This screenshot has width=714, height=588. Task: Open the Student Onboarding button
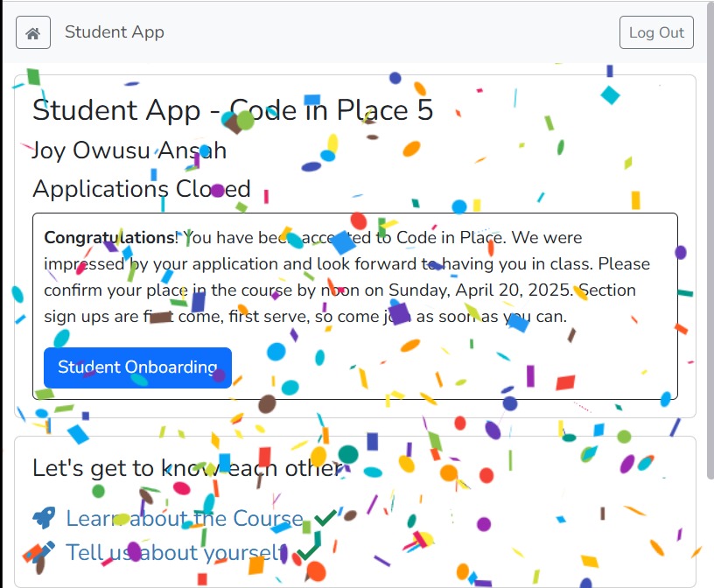pos(137,367)
